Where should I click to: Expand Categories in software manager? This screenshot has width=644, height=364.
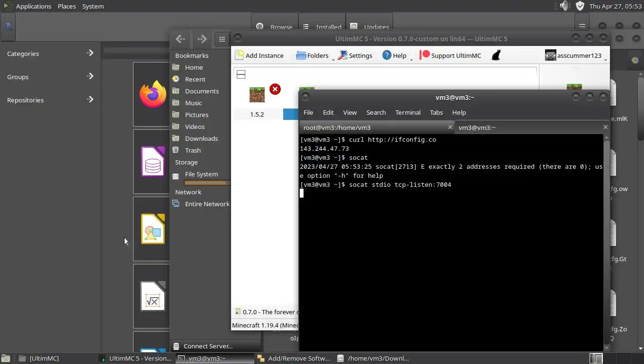click(50, 54)
